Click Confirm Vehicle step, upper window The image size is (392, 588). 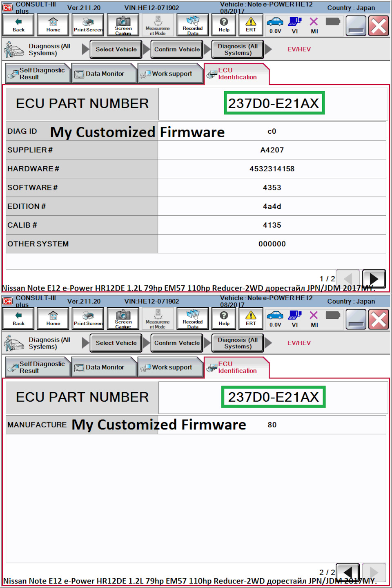coord(177,49)
